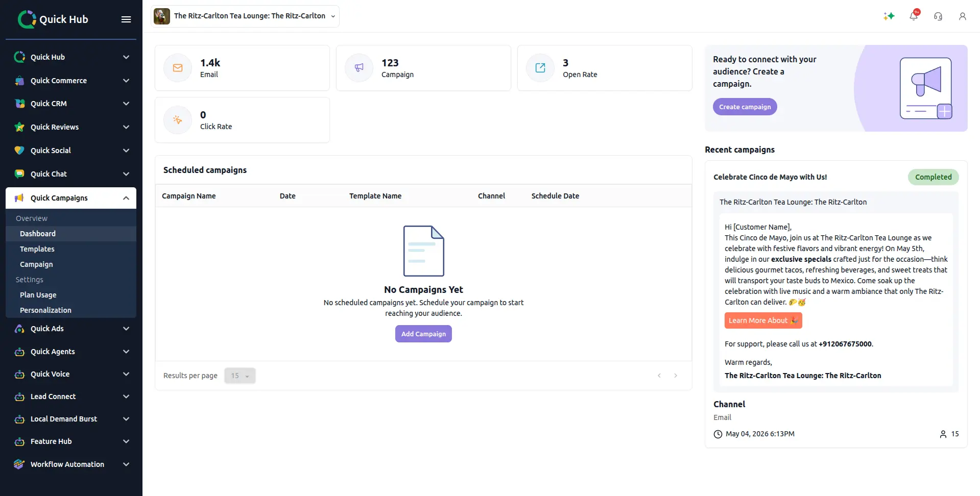Click the Local Demand Burst icon
Image resolution: width=980 pixels, height=496 pixels.
click(19, 419)
